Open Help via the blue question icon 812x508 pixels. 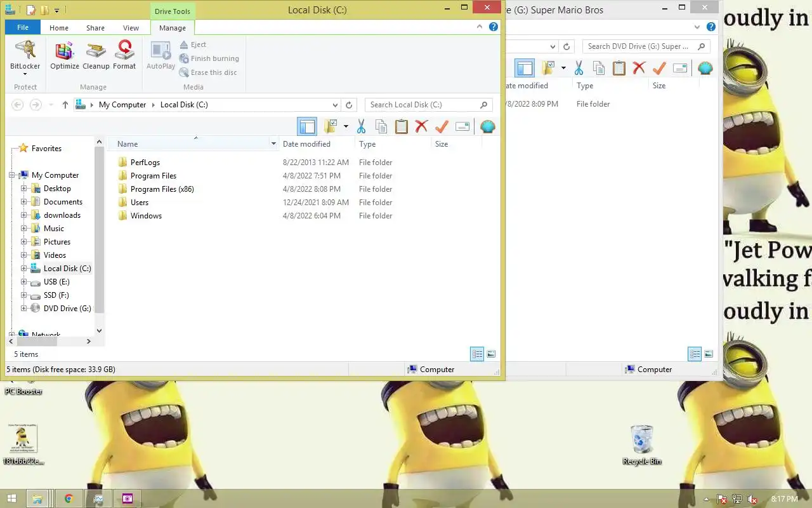(x=493, y=27)
